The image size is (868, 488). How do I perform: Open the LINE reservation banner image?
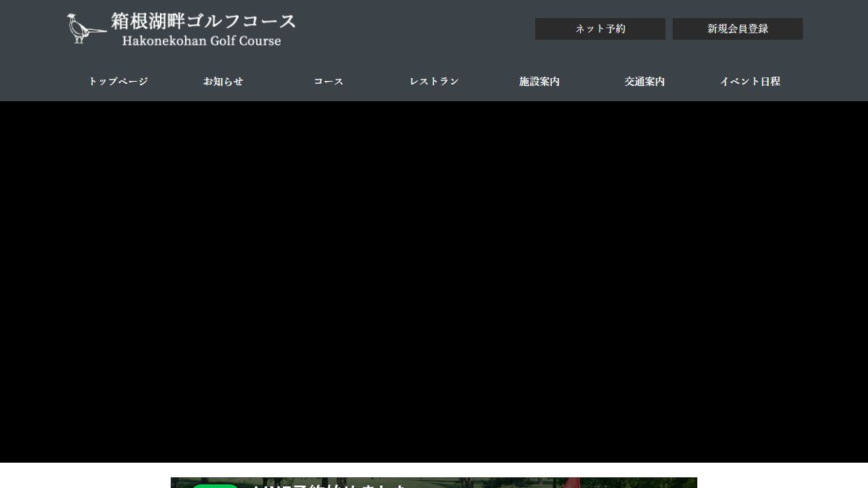pos(434,483)
